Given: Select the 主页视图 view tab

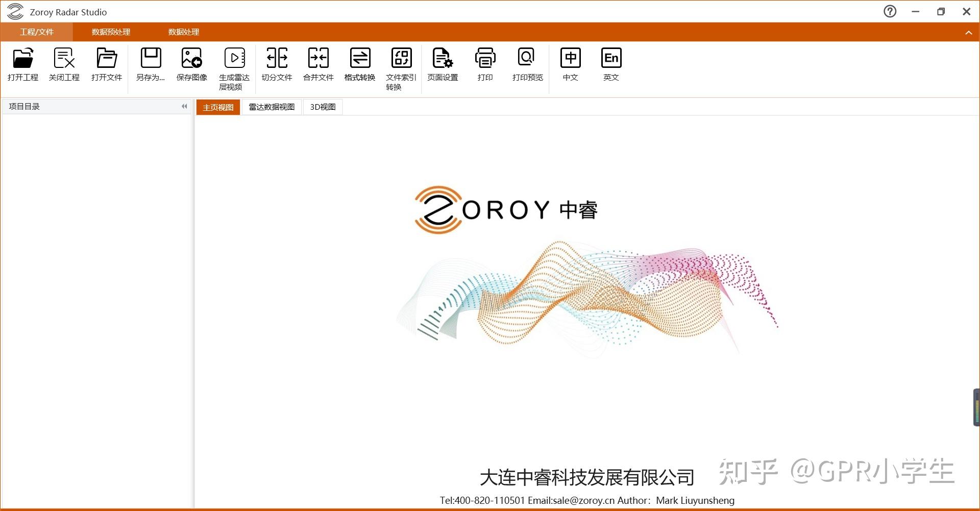Looking at the screenshot, I should [x=218, y=107].
